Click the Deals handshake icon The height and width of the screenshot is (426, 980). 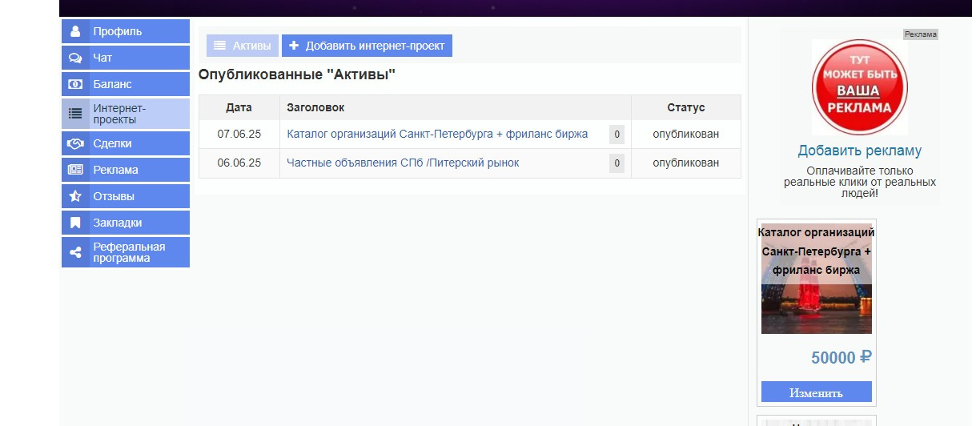(x=75, y=144)
